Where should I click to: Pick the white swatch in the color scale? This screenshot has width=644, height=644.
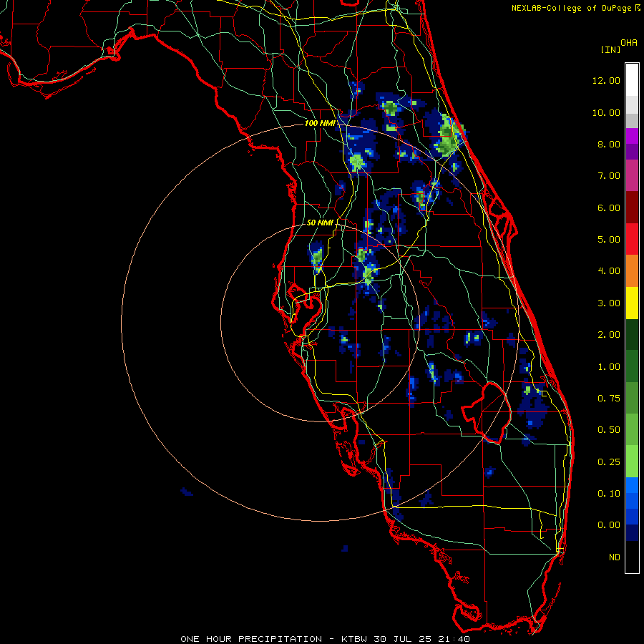pos(632,79)
